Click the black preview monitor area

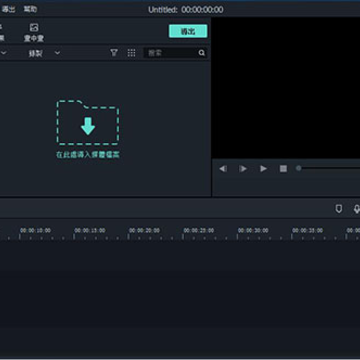point(286,88)
